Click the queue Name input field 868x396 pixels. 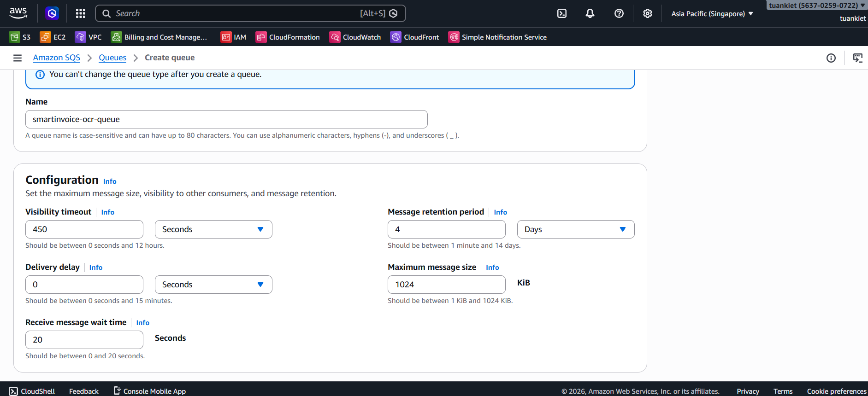tap(226, 119)
